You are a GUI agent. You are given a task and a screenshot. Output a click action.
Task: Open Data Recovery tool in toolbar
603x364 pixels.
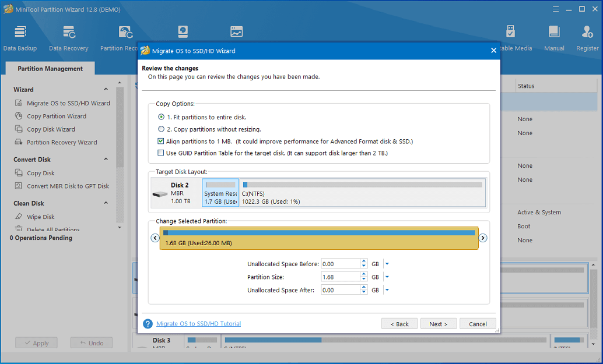coord(68,38)
